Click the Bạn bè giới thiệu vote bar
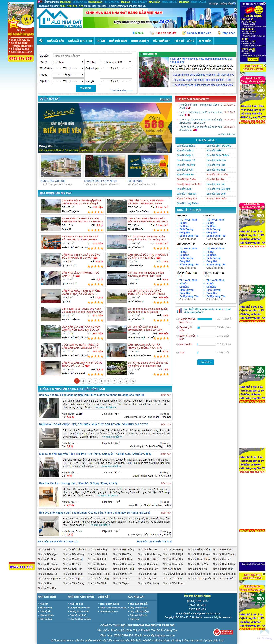The image size is (274, 644). (206, 327)
